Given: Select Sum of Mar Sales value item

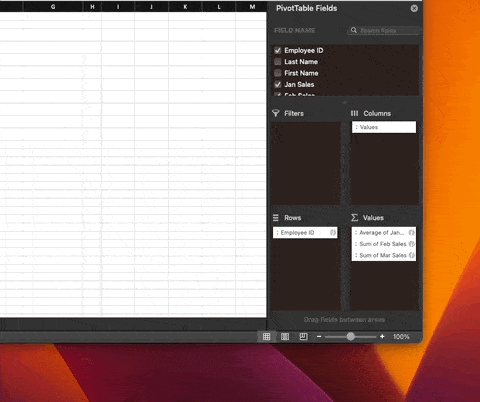Looking at the screenshot, I should coord(384,255).
